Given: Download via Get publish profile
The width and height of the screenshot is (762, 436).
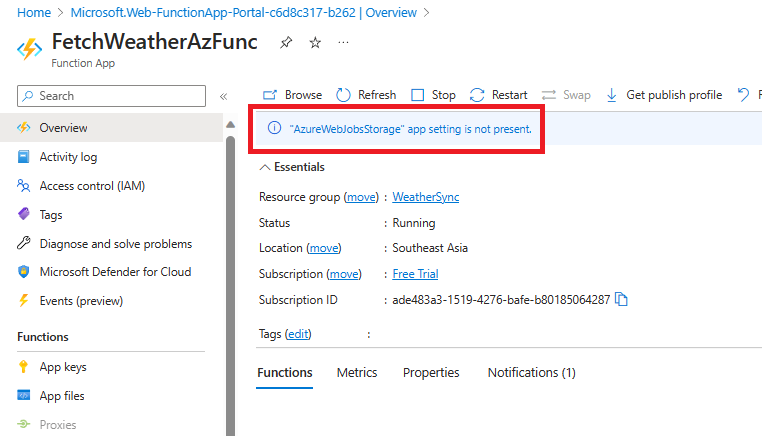Looking at the screenshot, I should 664,95.
